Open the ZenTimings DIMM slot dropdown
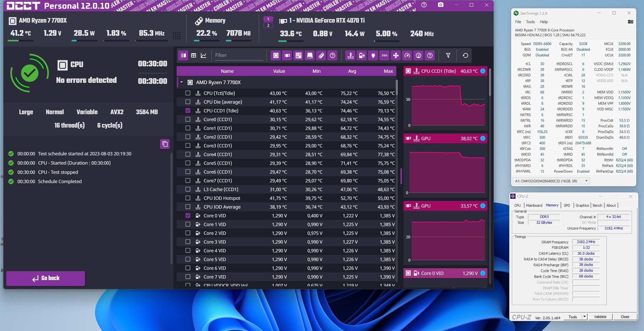644x331 pixels. 551,181
